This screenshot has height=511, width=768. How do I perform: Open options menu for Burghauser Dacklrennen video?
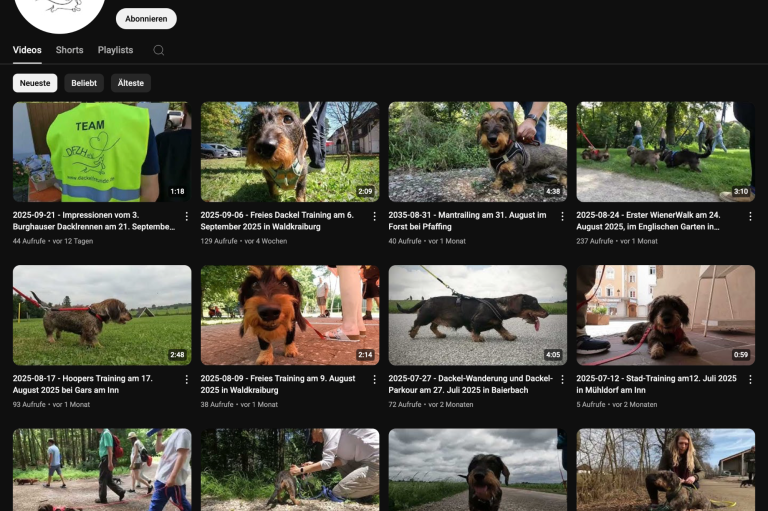(x=186, y=216)
